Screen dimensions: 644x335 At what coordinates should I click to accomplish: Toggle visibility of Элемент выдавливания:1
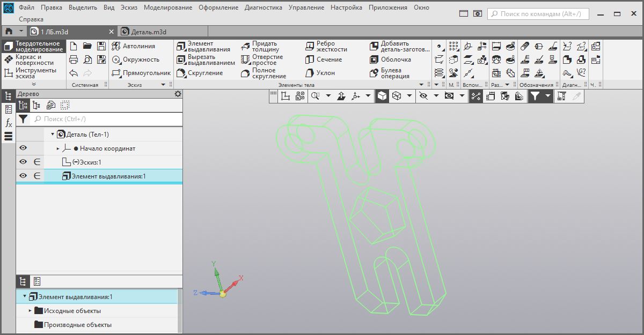[x=23, y=176]
